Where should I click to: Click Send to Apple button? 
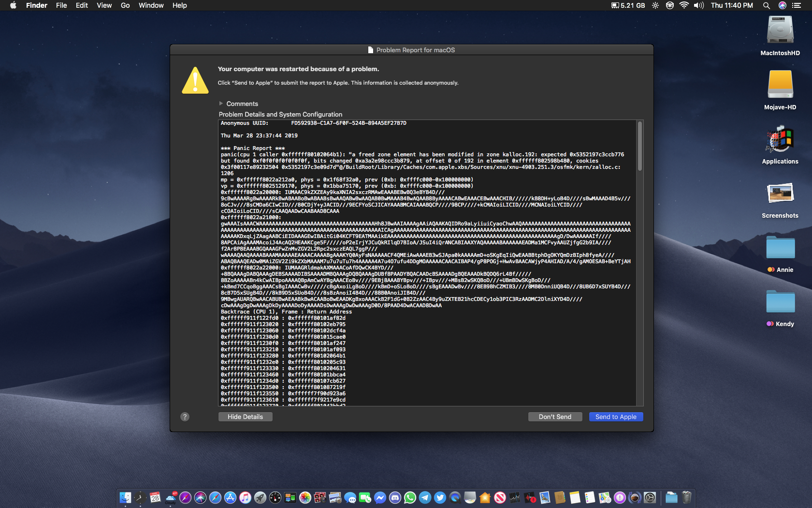coord(616,417)
